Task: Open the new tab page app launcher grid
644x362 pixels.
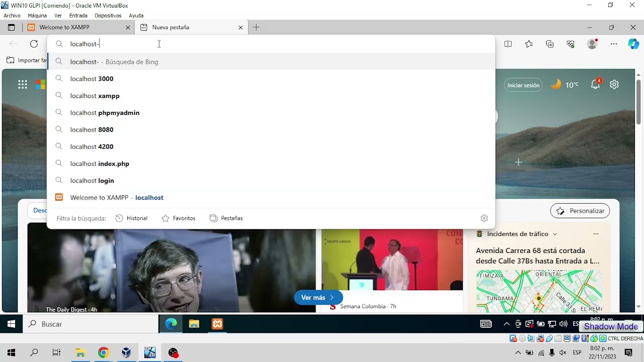Action: tap(23, 84)
